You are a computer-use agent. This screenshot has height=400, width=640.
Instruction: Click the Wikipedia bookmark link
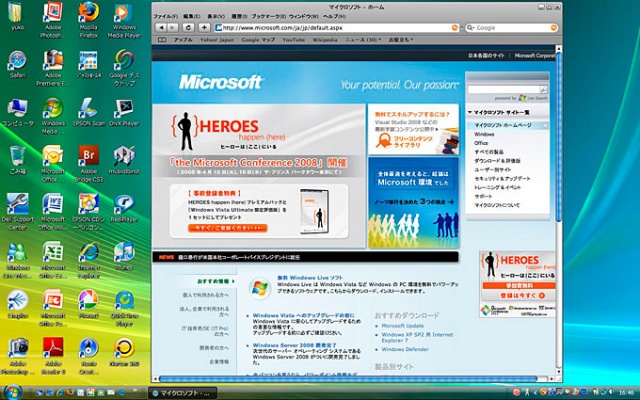(326, 40)
